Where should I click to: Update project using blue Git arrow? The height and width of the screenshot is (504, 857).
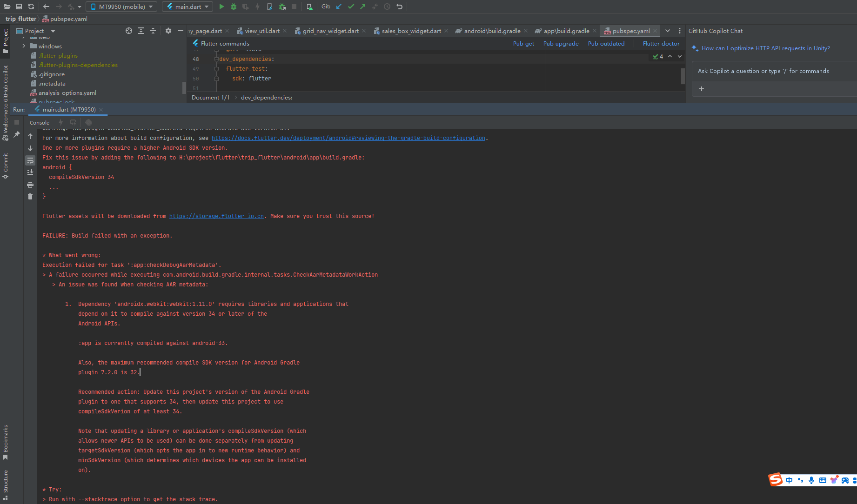click(339, 7)
